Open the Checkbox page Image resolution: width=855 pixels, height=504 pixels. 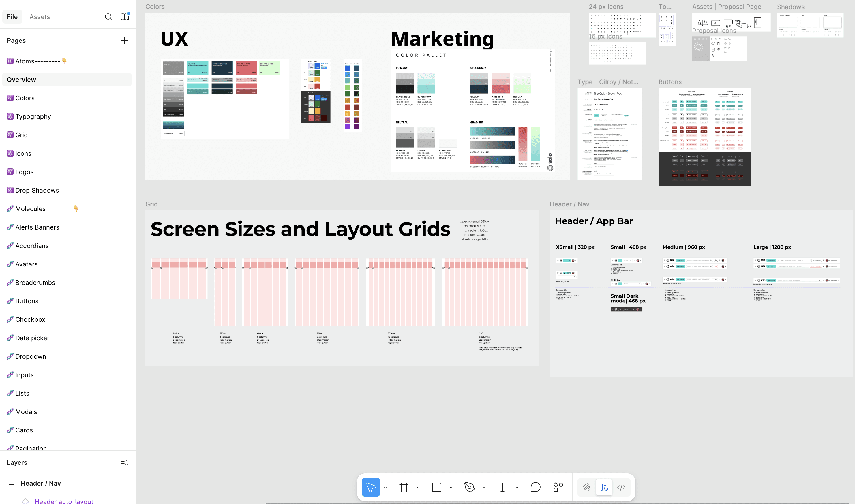pos(67,319)
